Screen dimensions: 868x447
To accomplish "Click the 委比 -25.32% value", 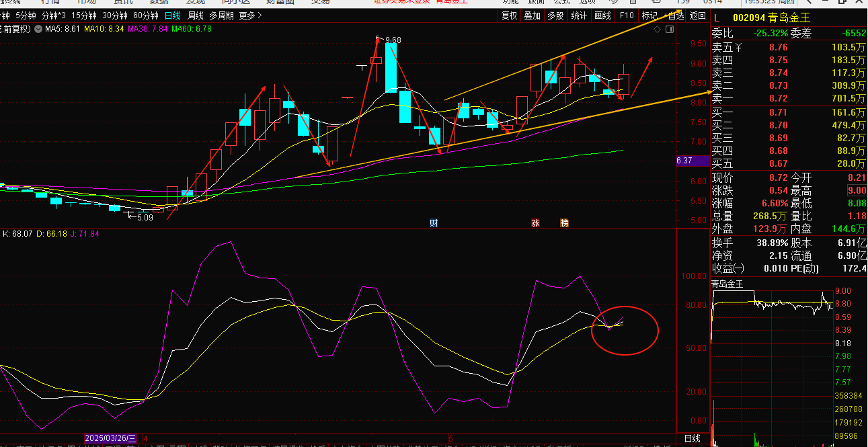I will pos(771,32).
